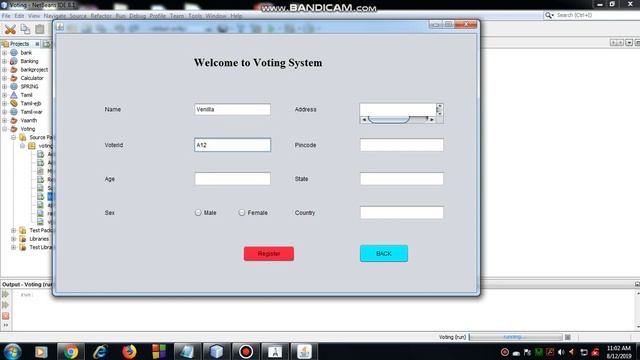640x360 pixels.
Task: Click the red Register button
Action: click(269, 253)
